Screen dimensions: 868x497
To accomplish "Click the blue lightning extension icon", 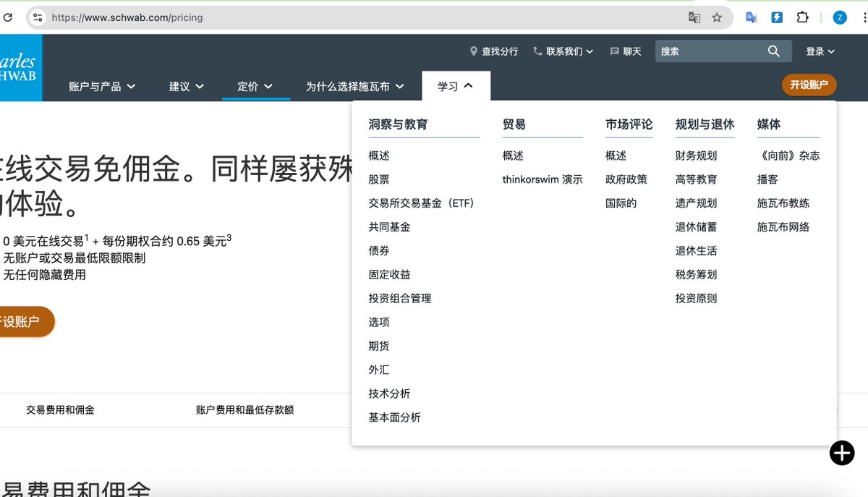I will coord(776,17).
